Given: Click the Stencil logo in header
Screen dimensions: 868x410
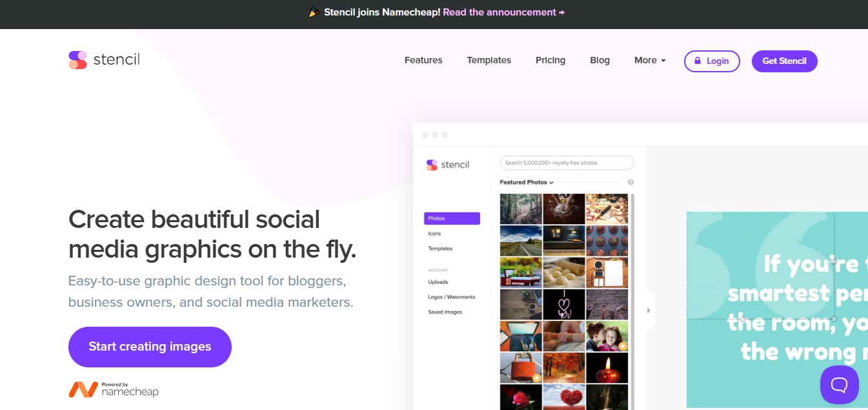Looking at the screenshot, I should (x=104, y=60).
